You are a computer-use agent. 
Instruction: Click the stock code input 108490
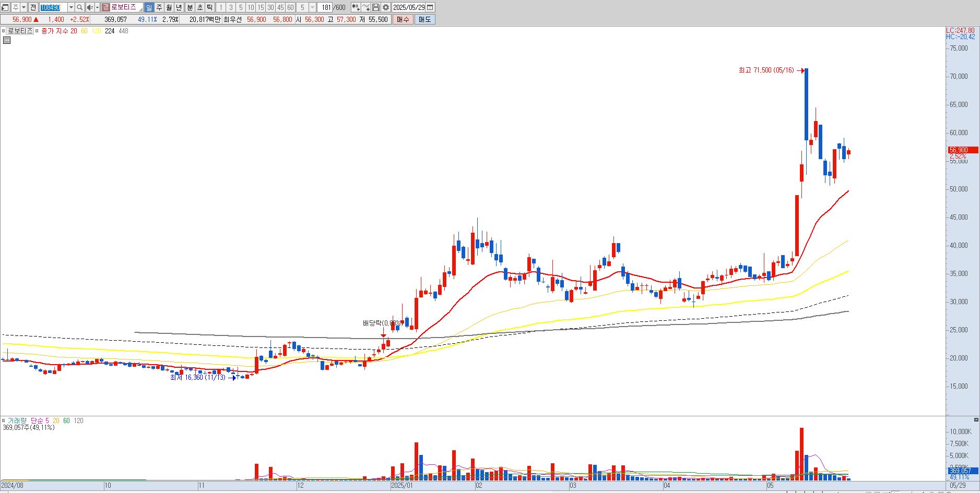click(x=54, y=7)
